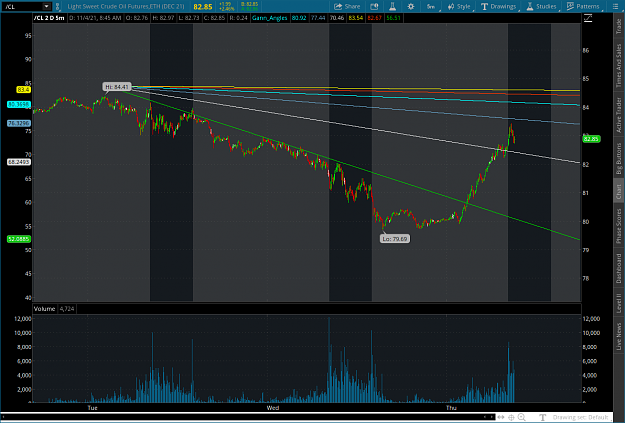This screenshot has height=423, width=625.
Task: Click the Wed date label on time axis
Action: (273, 408)
